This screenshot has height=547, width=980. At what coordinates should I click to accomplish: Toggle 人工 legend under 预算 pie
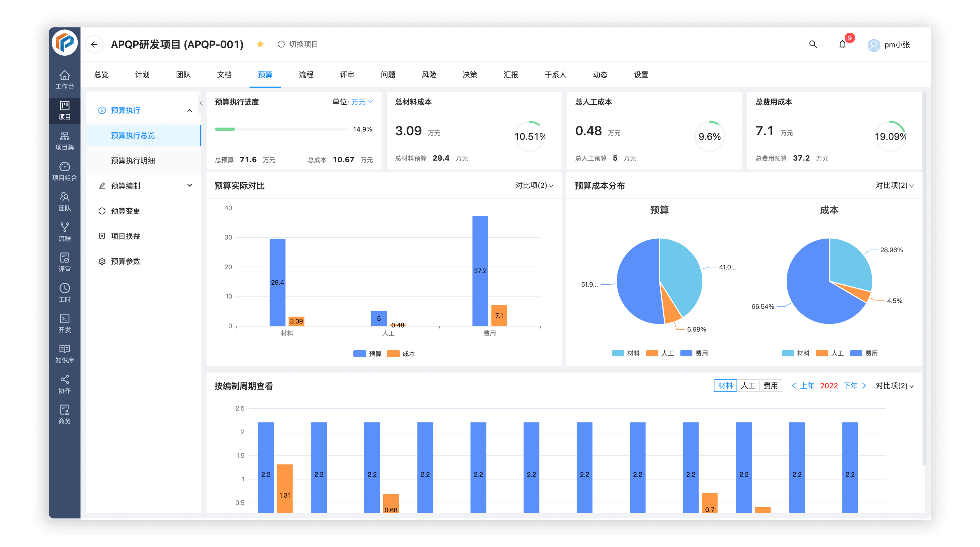pos(660,353)
